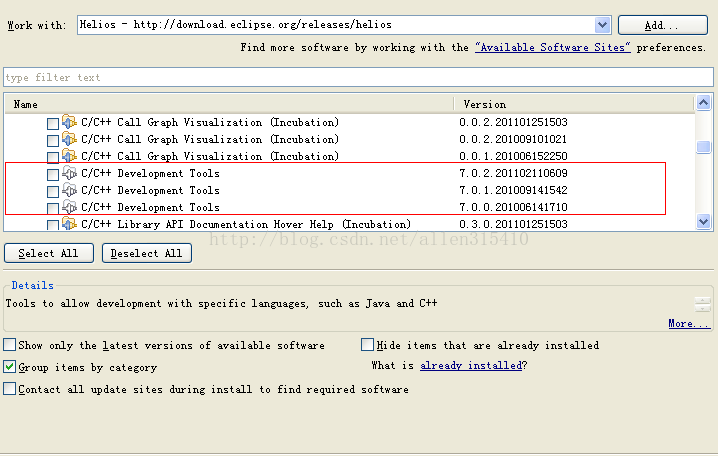The height and width of the screenshot is (456, 718).
Task: Click feature icon of C/C++ Development Tools 7.0.2
Action: pyautogui.click(x=69, y=173)
